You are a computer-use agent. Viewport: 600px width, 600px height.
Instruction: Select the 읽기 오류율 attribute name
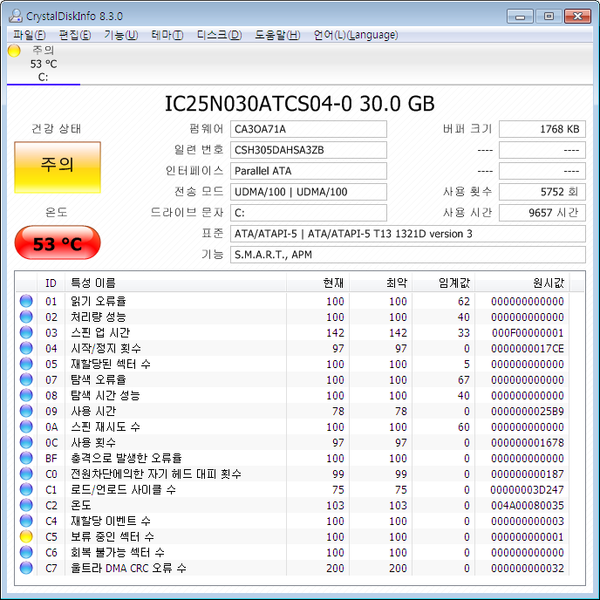click(98, 301)
